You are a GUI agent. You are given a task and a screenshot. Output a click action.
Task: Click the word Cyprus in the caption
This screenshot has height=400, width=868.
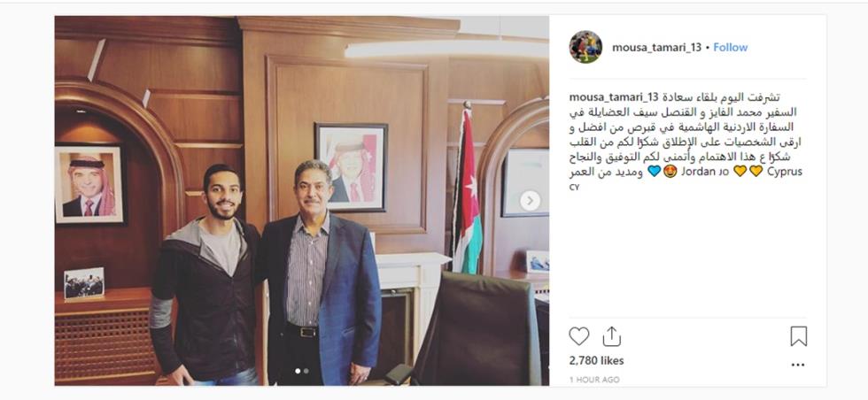coord(785,172)
